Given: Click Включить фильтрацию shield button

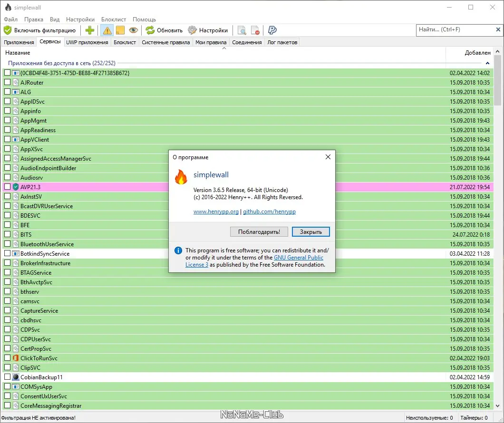Looking at the screenshot, I should click(40, 30).
